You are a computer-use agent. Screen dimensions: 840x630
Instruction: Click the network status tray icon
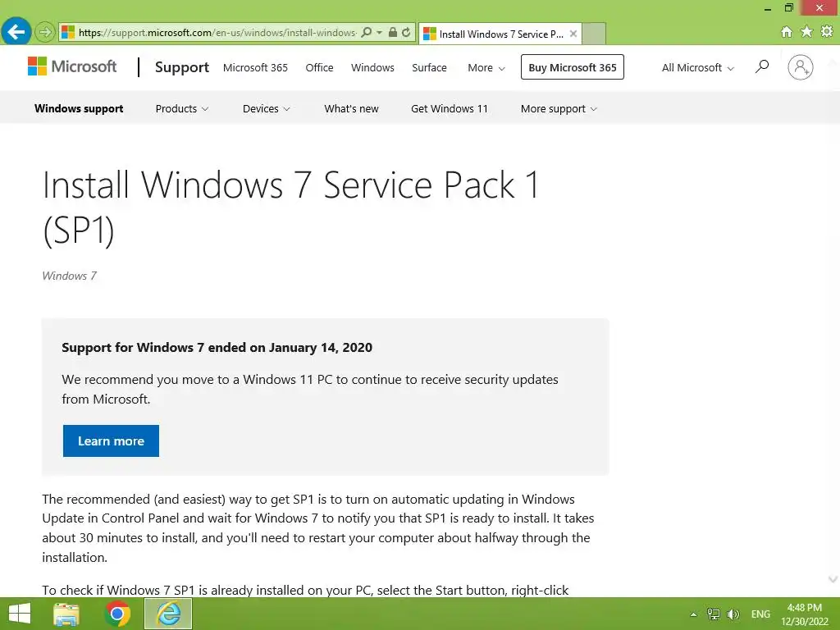tap(713, 614)
